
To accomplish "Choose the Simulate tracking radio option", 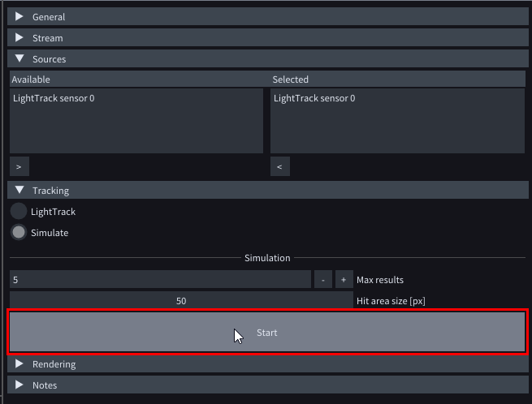I will coord(19,232).
